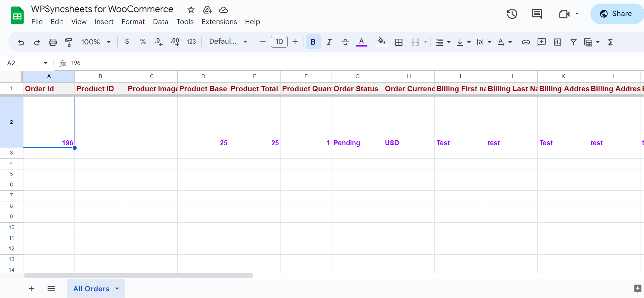Open the print dialog icon
The image size is (644, 298).
53,42
